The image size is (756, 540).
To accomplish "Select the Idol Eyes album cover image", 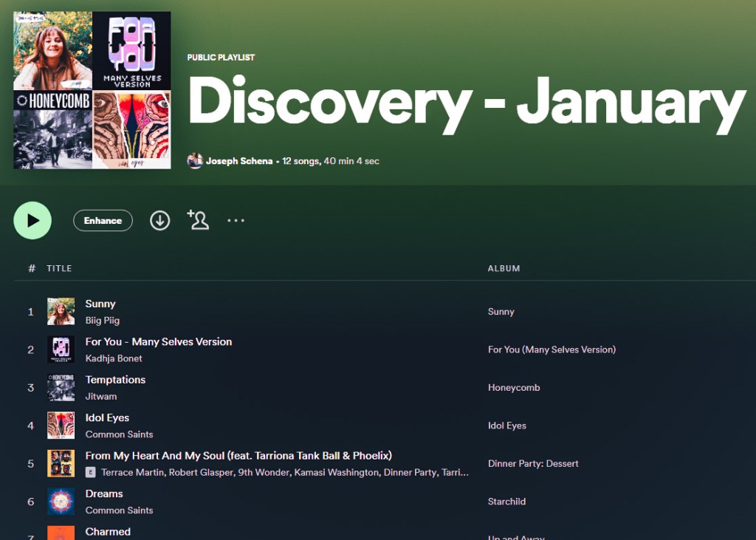I will 61,425.
